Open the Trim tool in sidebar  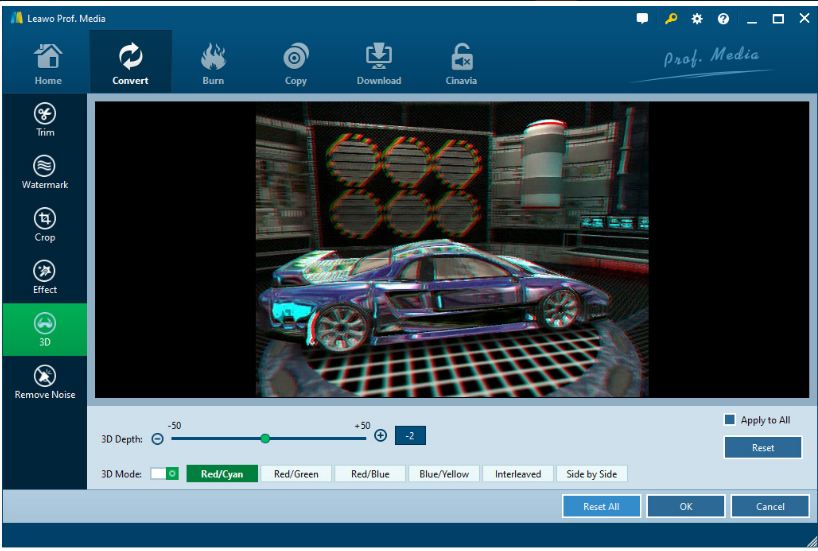(x=44, y=119)
